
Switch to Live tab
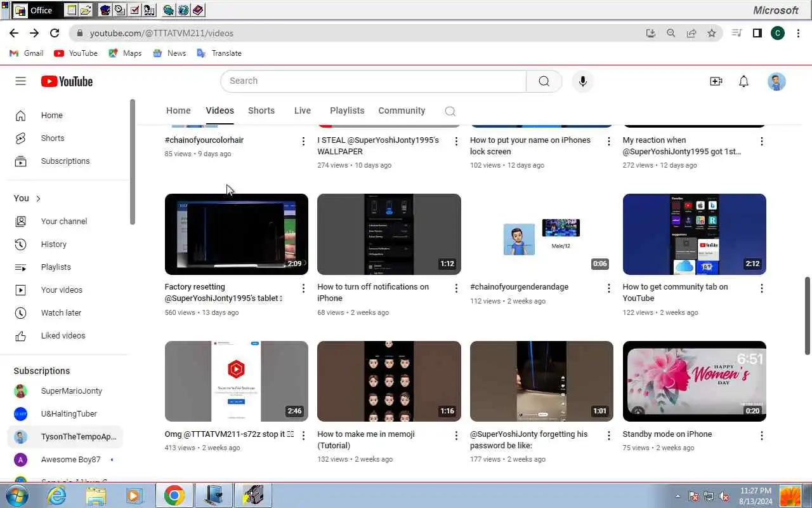pos(303,110)
